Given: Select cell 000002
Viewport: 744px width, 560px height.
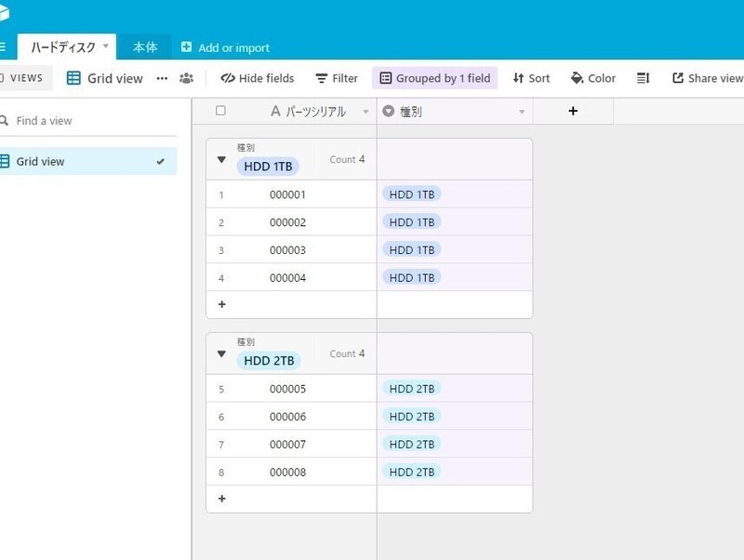Looking at the screenshot, I should point(287,222).
